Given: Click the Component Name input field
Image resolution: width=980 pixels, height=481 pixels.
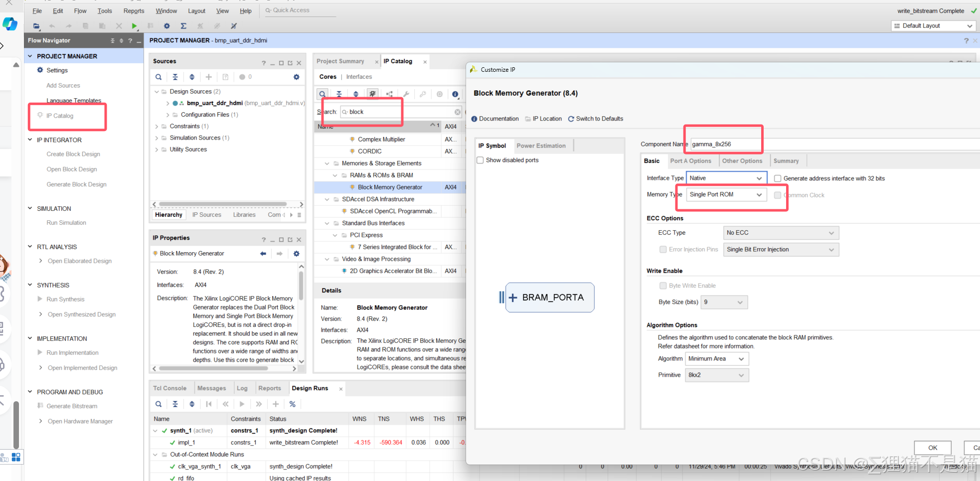Looking at the screenshot, I should pos(835,144).
